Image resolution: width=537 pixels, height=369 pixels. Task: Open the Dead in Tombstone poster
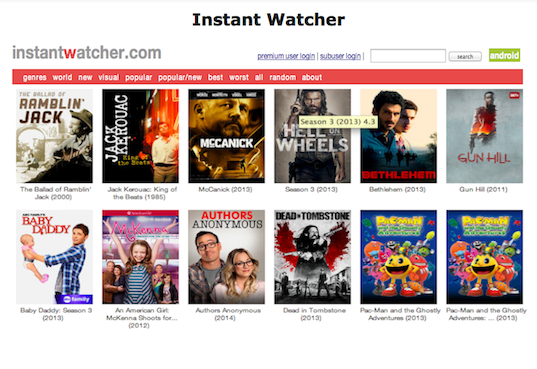[x=312, y=257]
